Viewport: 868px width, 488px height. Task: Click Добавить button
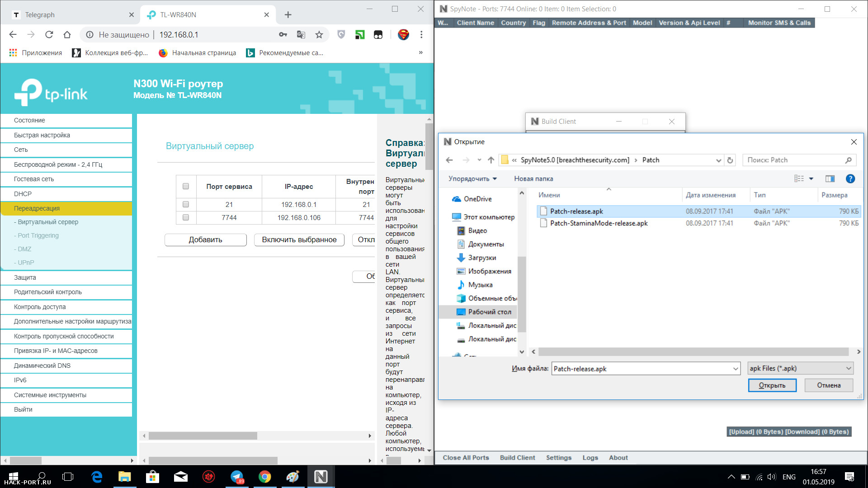point(206,240)
